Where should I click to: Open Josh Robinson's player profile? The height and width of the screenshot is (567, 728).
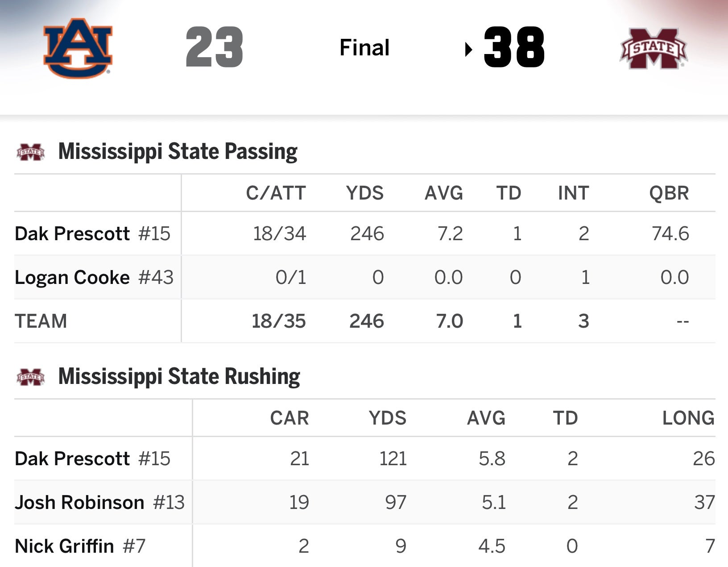79,502
